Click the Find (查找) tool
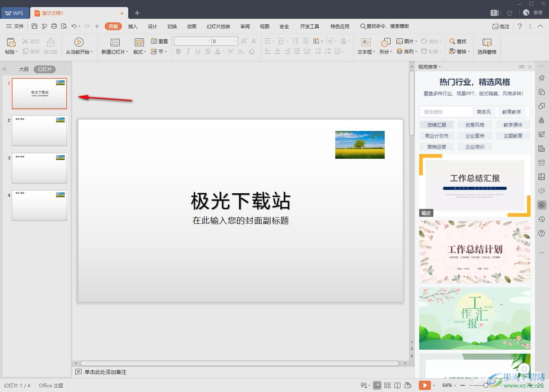The image size is (549, 392). (458, 41)
